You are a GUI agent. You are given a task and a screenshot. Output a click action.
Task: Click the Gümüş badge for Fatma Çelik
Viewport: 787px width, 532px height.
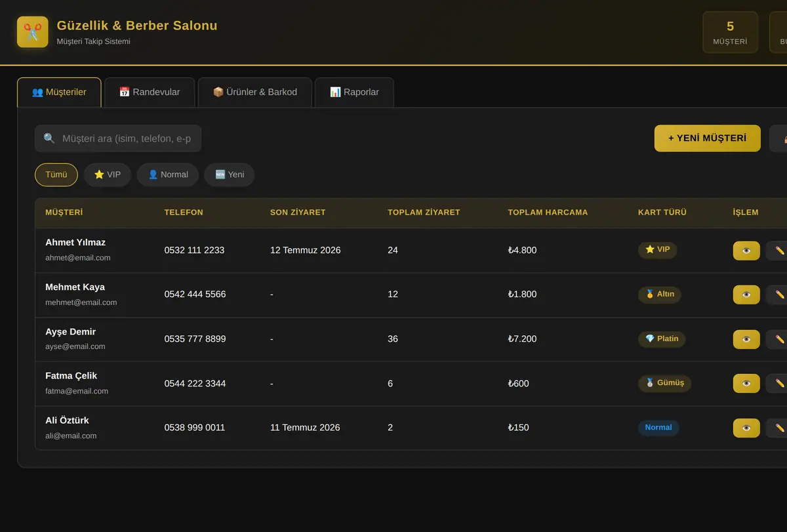pyautogui.click(x=664, y=383)
